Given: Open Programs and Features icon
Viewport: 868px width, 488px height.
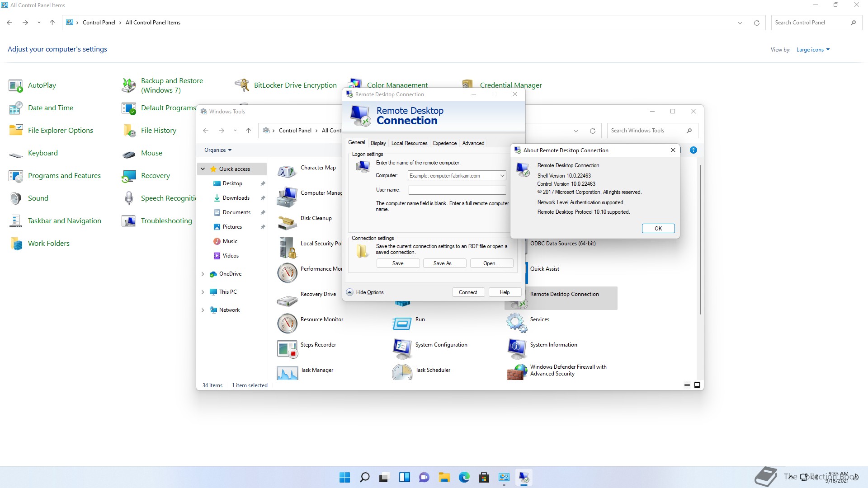Looking at the screenshot, I should [x=16, y=176].
